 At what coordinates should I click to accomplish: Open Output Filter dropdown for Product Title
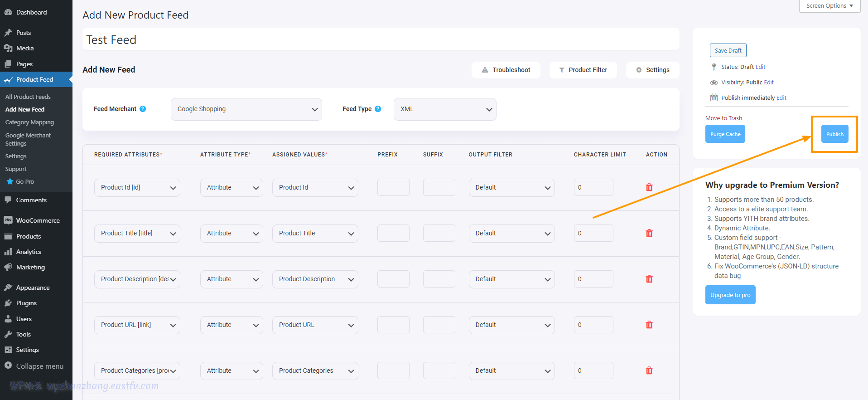click(511, 234)
